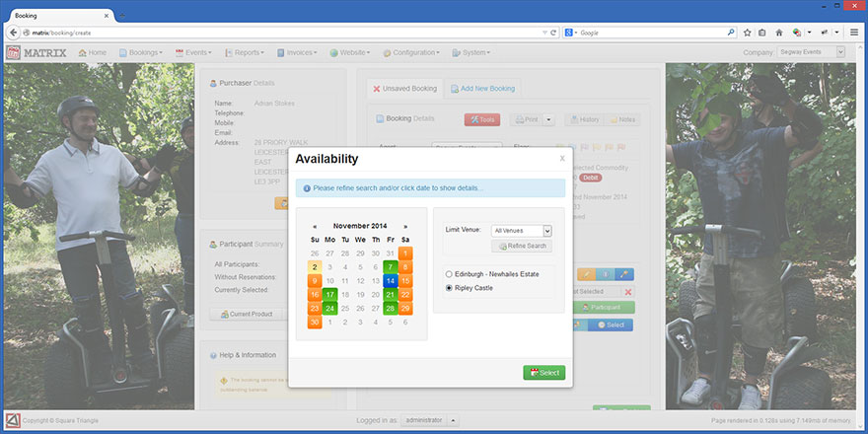Click the green Participant button
Image resolution: width=868 pixels, height=434 pixels.
[x=604, y=307]
